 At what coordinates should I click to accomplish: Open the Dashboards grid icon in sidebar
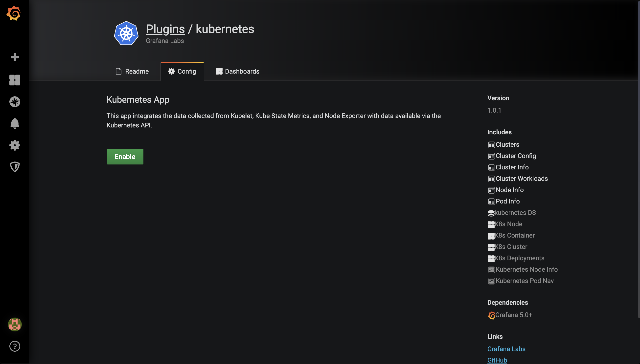[15, 80]
